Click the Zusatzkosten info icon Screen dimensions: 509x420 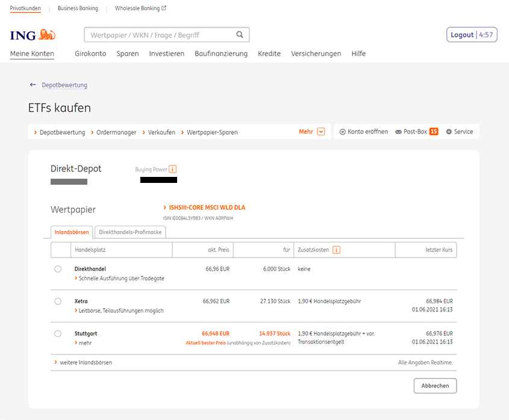(336, 250)
